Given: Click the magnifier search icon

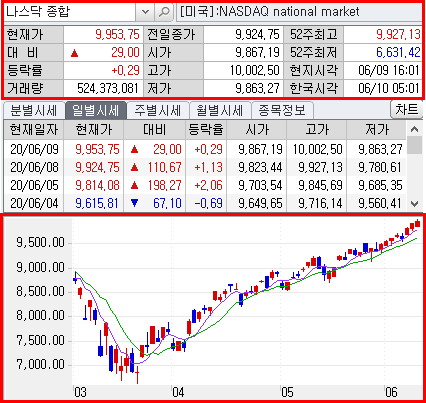Looking at the screenshot, I should [x=164, y=12].
